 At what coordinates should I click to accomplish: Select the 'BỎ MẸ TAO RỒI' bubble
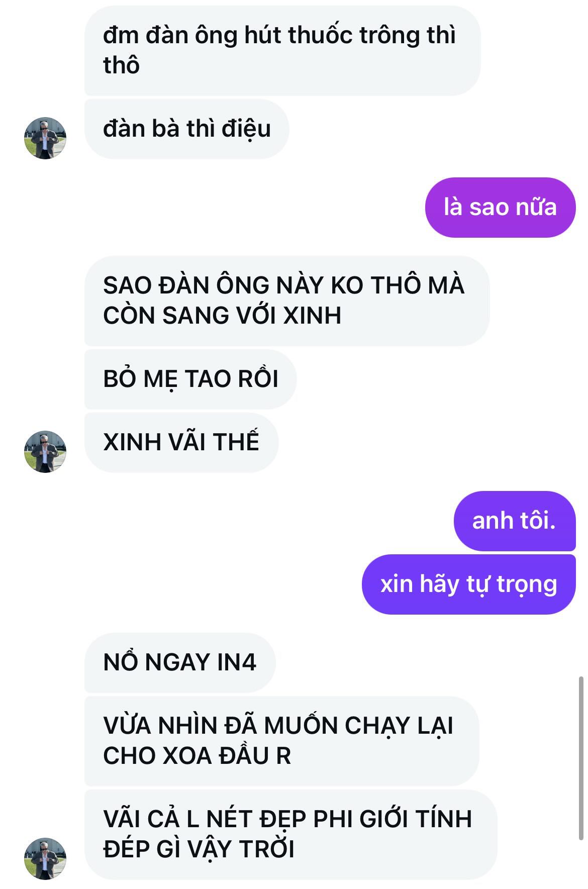190,379
